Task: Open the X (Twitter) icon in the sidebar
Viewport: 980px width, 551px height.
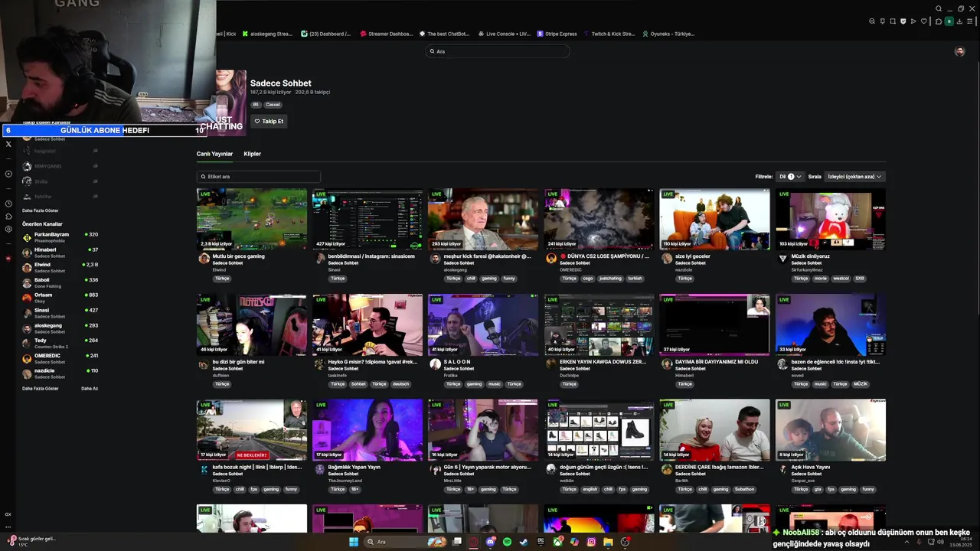Action: pyautogui.click(x=8, y=144)
